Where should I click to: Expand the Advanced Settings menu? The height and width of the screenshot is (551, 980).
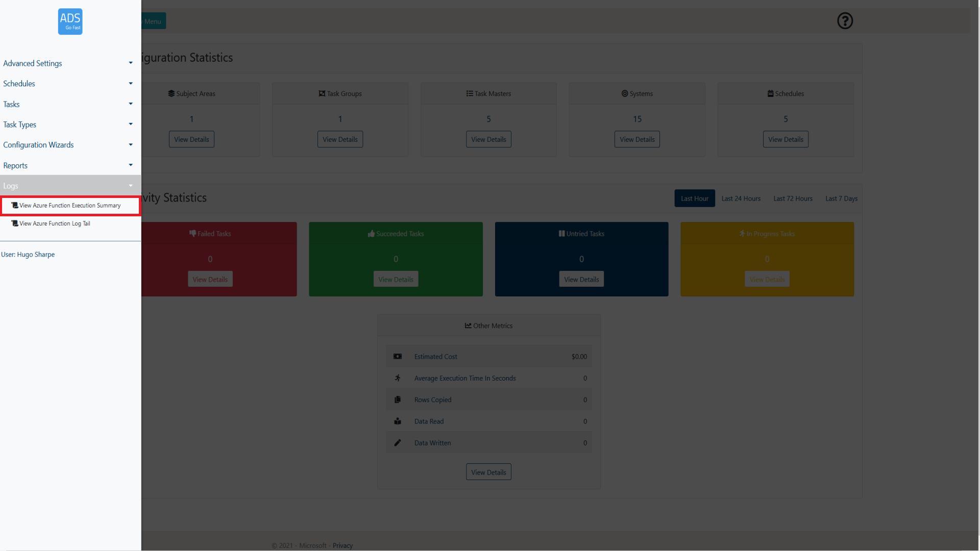67,63
